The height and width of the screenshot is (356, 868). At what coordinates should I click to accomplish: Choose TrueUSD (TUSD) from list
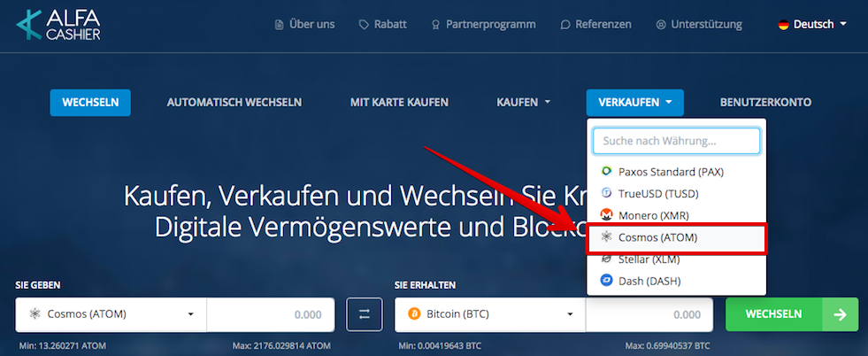coord(677,193)
